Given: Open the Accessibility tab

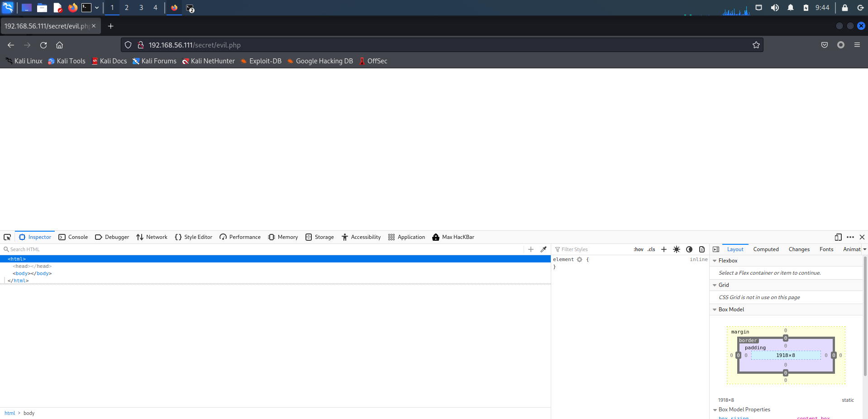Looking at the screenshot, I should point(361,237).
